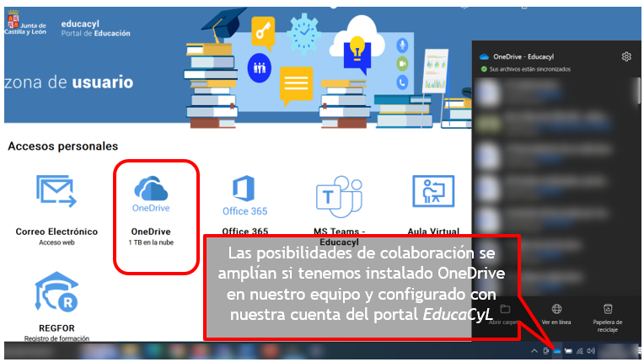Click the OneDrive panel vertical scrollbar
The image size is (644, 362).
(638, 91)
